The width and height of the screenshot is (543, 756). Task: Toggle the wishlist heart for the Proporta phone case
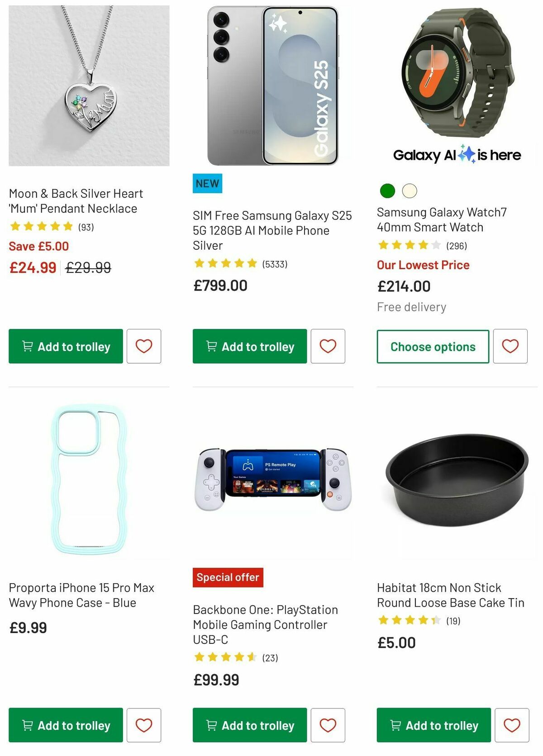(144, 725)
